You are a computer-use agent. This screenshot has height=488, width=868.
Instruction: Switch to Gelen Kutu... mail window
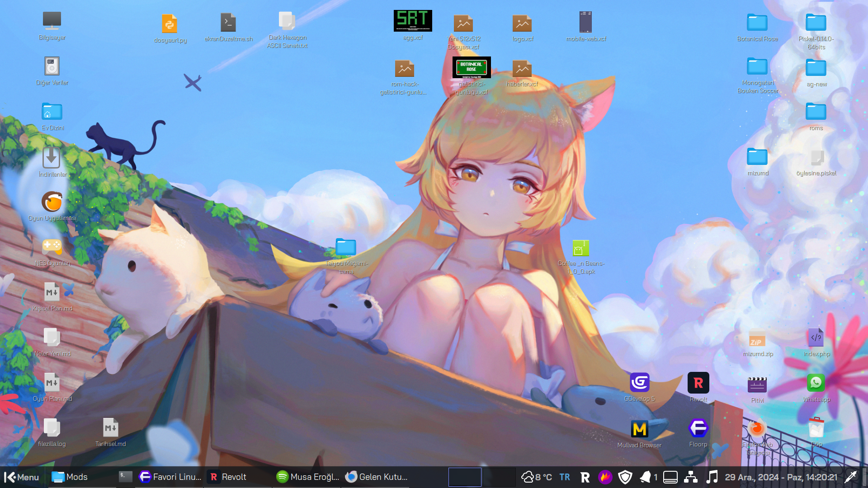pos(376,477)
